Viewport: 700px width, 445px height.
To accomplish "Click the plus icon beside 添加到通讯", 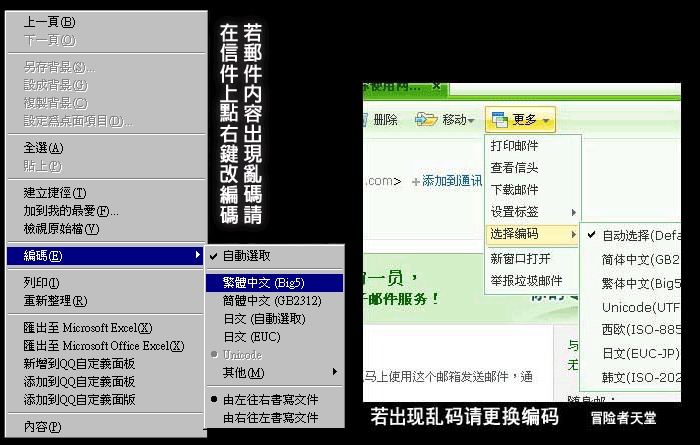I will coord(414,181).
